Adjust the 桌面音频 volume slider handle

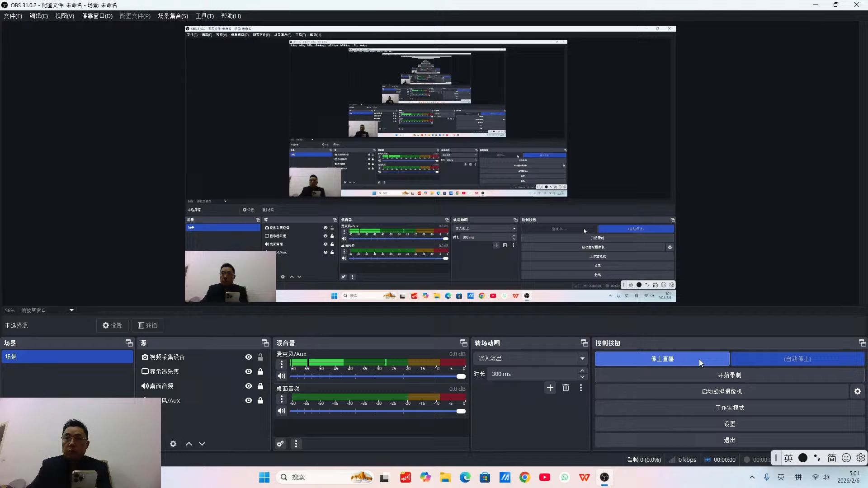[461, 411]
